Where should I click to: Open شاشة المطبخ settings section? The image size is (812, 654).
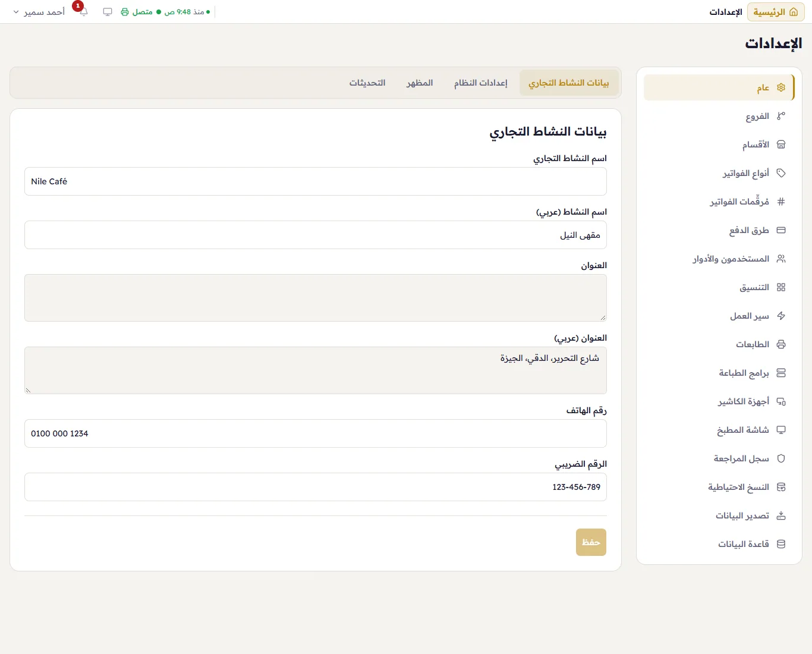coord(719,430)
